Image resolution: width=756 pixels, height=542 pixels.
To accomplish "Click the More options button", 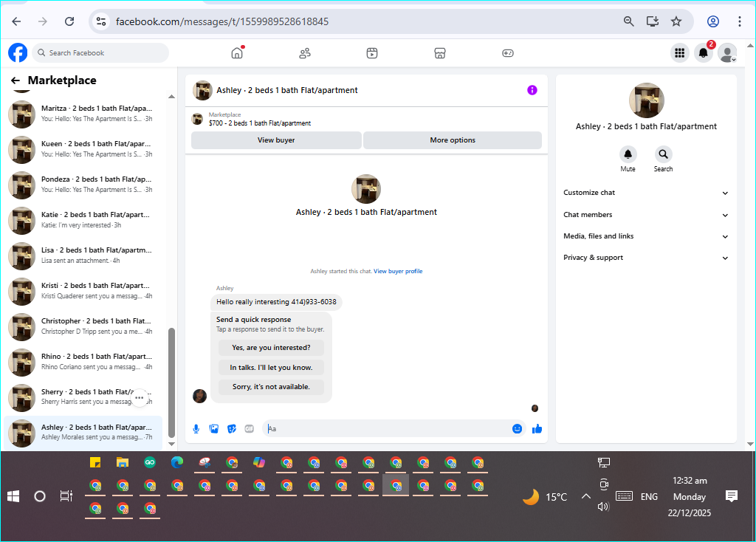I will click(453, 140).
